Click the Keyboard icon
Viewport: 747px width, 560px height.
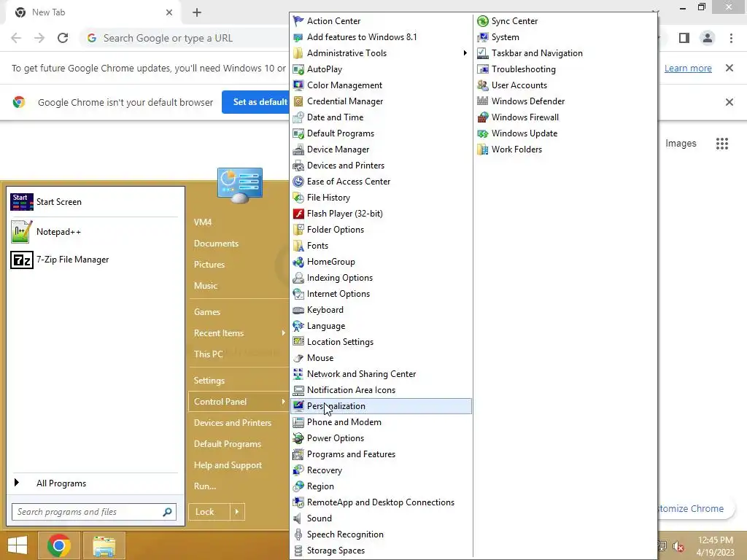[x=298, y=310]
